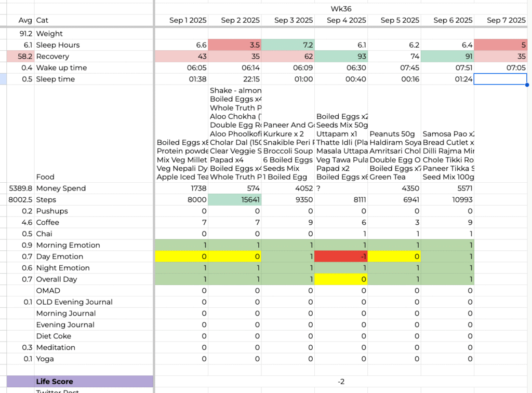Click the Wk36 week header
532x393 pixels.
[x=341, y=9]
